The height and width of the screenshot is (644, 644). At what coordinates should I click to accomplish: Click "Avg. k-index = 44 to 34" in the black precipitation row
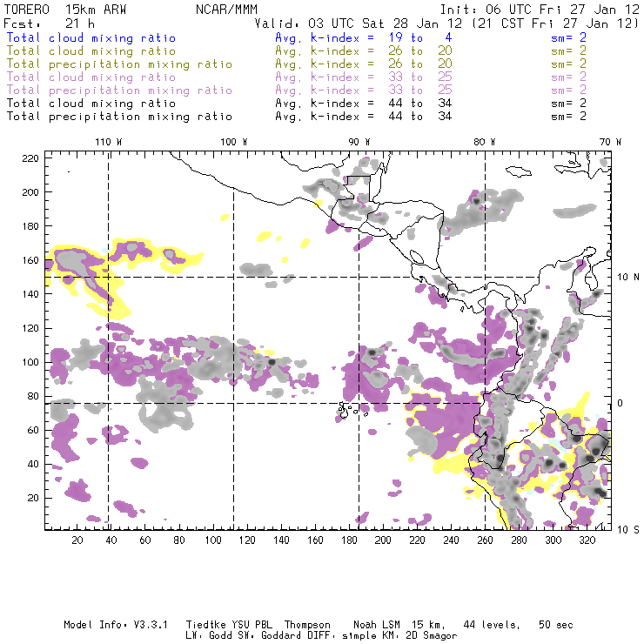click(364, 117)
